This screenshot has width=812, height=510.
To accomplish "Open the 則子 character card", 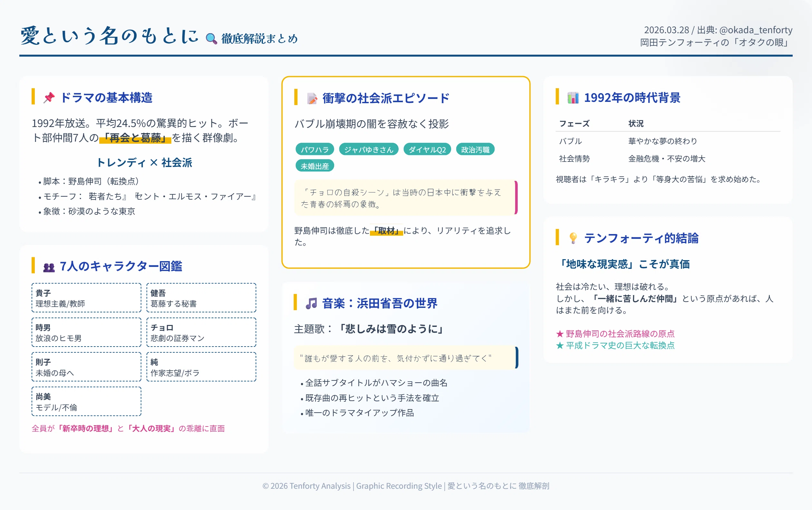I will [x=86, y=367].
